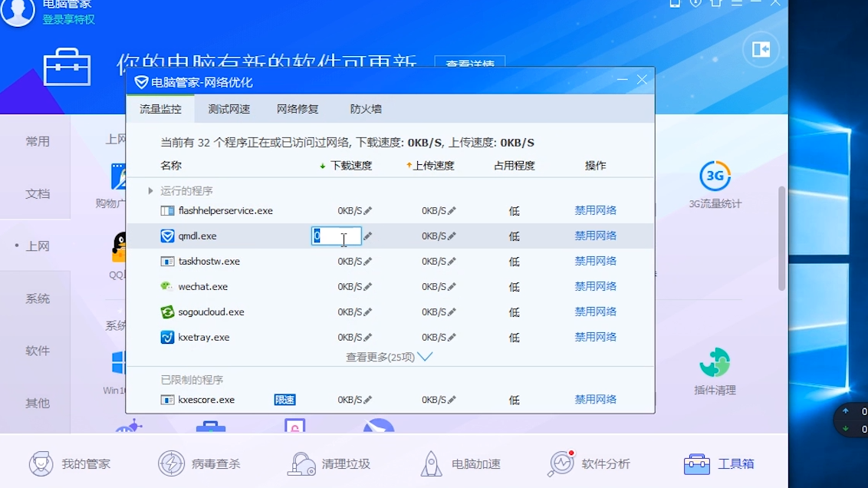
Task: Open 清理垃圾 in bottom bar
Action: pos(329,463)
